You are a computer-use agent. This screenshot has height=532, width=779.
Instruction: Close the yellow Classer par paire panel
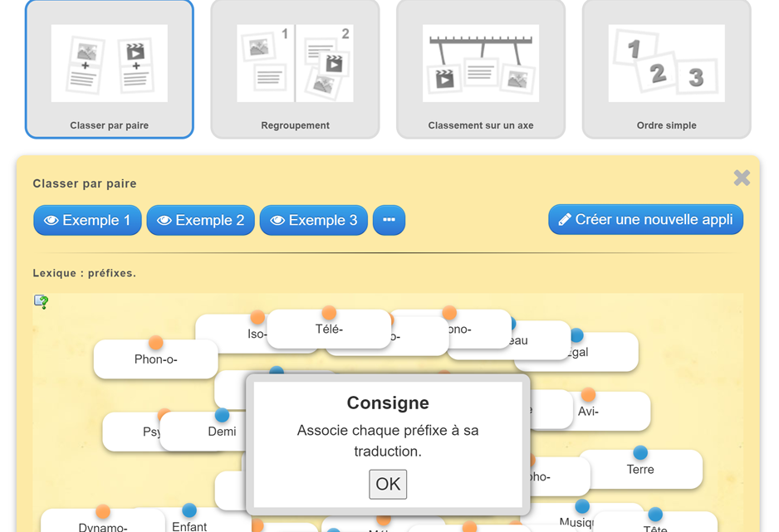pos(742,178)
